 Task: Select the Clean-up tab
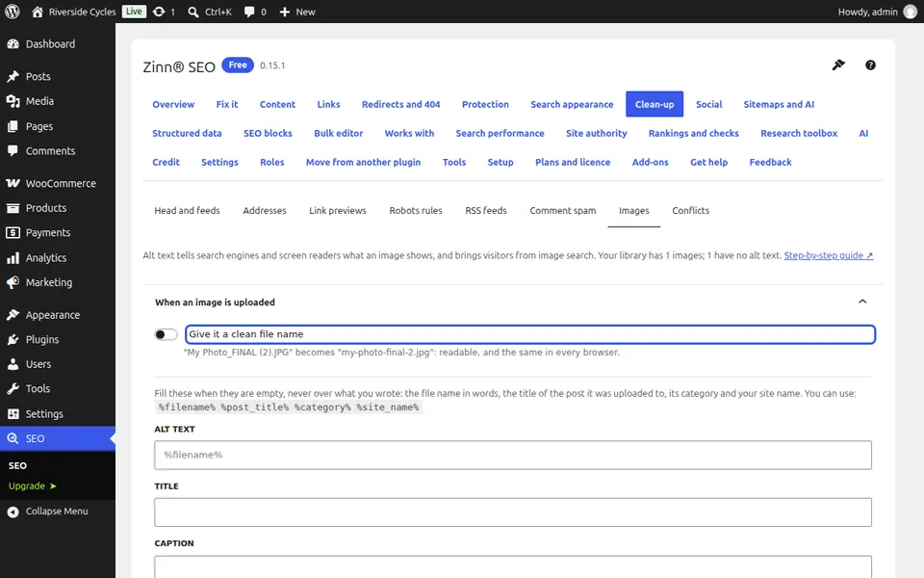pyautogui.click(x=654, y=104)
